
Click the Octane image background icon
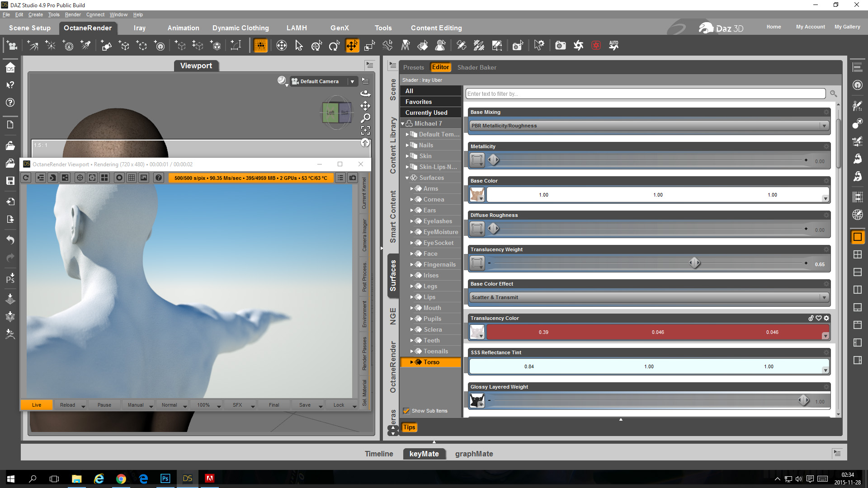[x=144, y=178]
